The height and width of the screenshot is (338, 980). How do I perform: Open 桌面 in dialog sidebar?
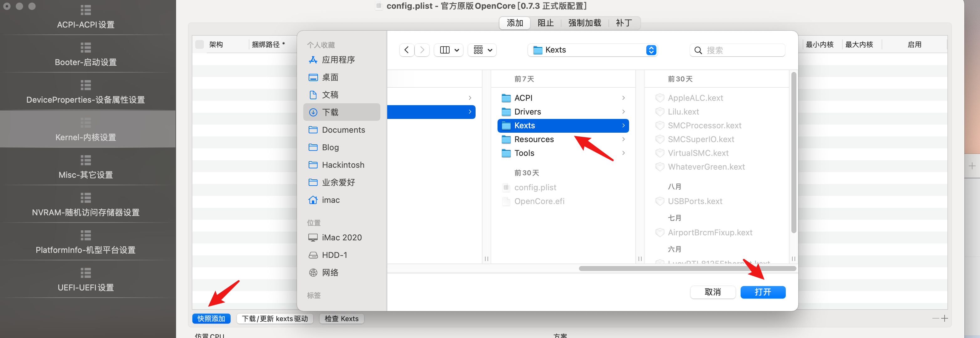coord(341,77)
